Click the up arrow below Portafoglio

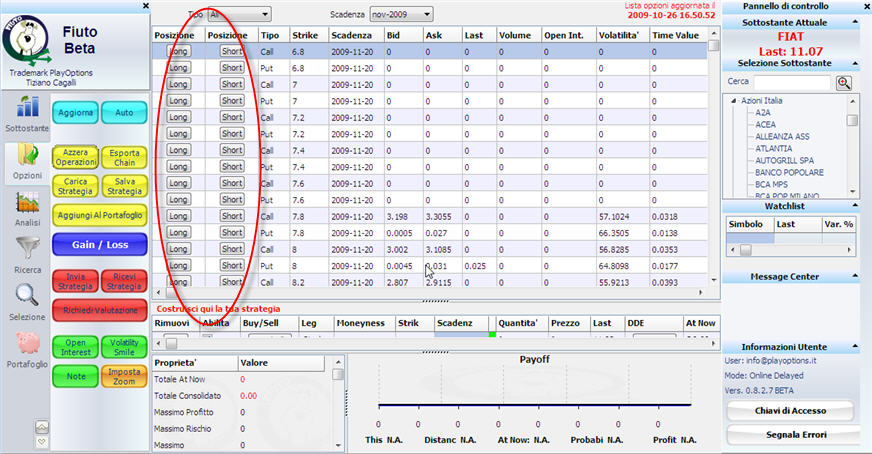42,427
